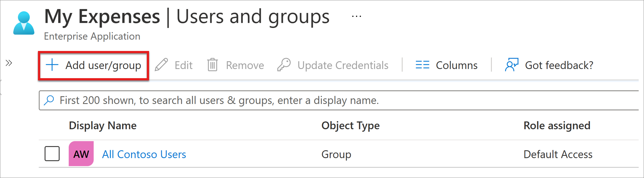
Task: Click the Update Credentials key icon
Action: point(284,65)
